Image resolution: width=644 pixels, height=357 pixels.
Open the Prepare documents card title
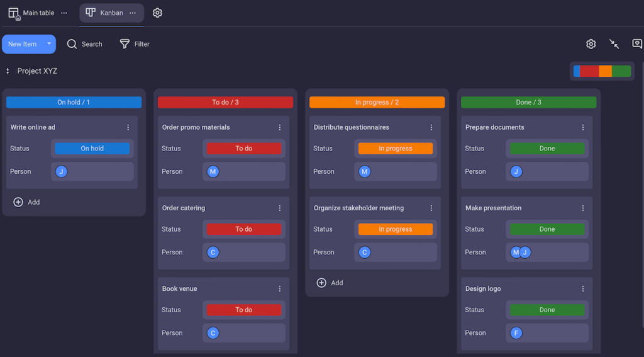(x=495, y=127)
